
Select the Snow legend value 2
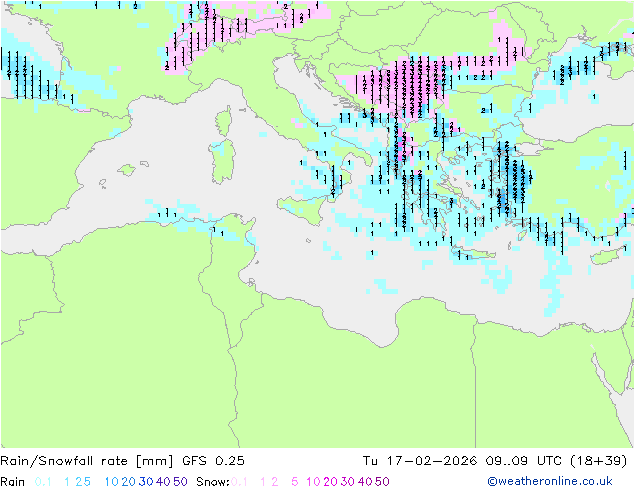click(x=275, y=482)
